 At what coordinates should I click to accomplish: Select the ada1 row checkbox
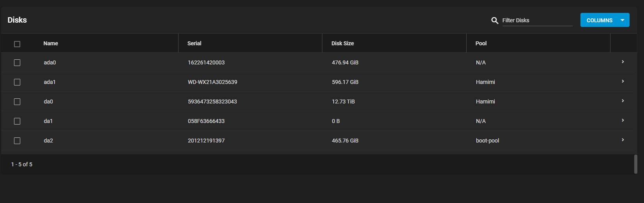[17, 82]
